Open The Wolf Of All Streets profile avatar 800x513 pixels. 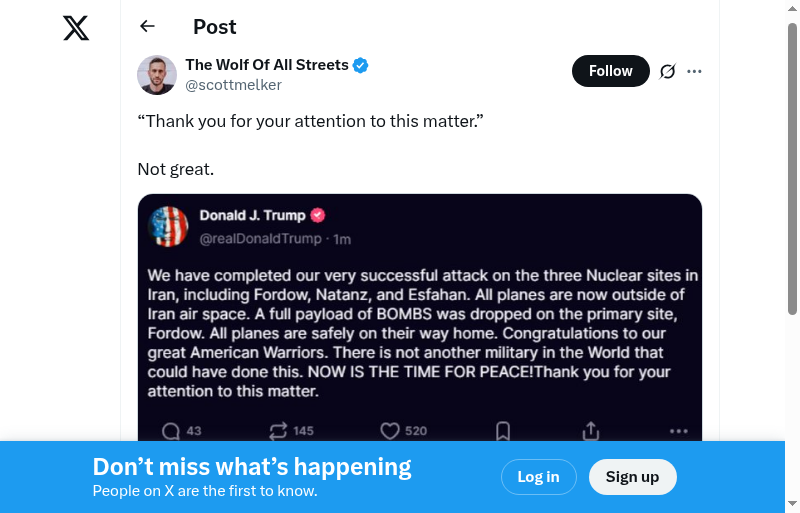[x=157, y=75]
